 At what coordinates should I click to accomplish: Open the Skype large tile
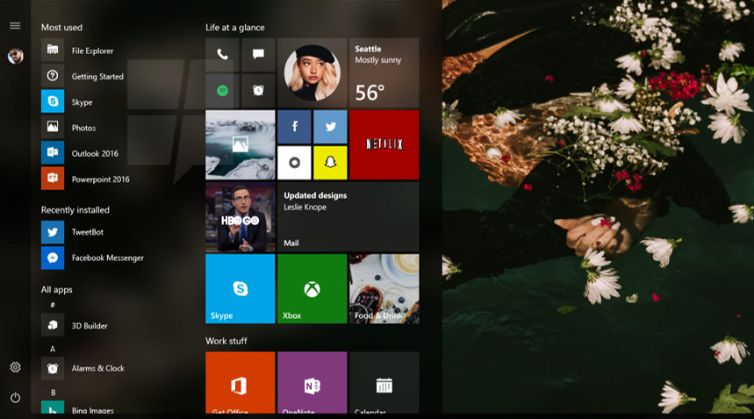click(240, 289)
